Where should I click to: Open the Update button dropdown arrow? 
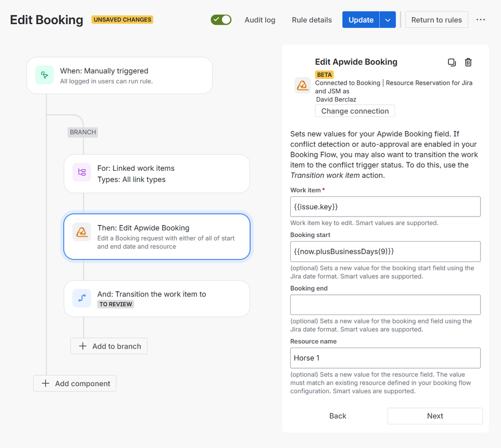coord(388,20)
